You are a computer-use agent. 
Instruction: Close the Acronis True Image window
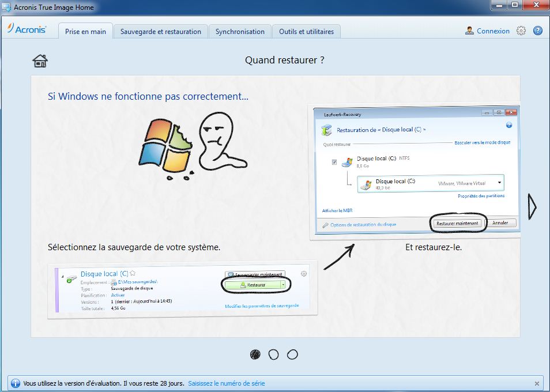pos(536,5)
